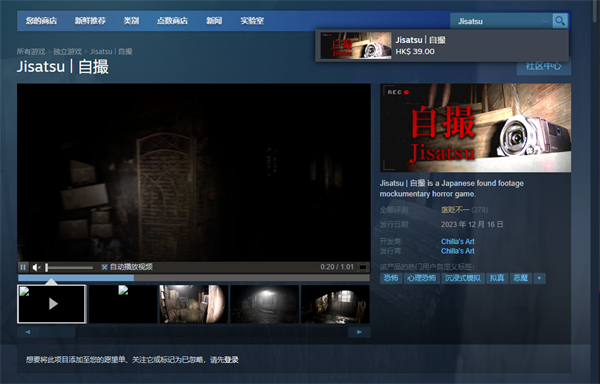Pause the trailer video
The height and width of the screenshot is (384, 600).
click(23, 267)
